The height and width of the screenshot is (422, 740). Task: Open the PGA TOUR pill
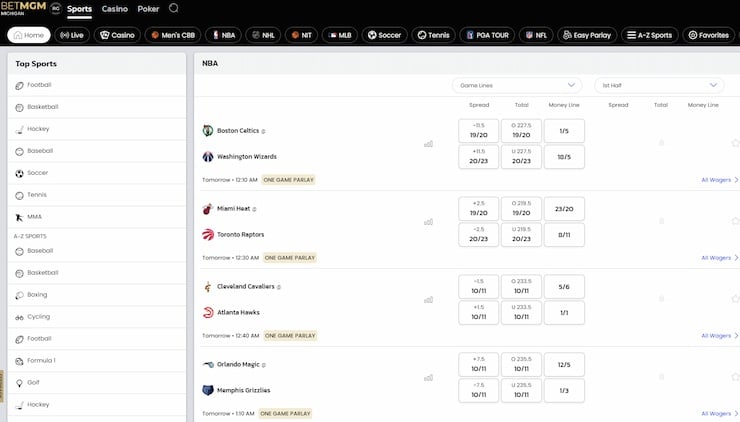[488, 35]
